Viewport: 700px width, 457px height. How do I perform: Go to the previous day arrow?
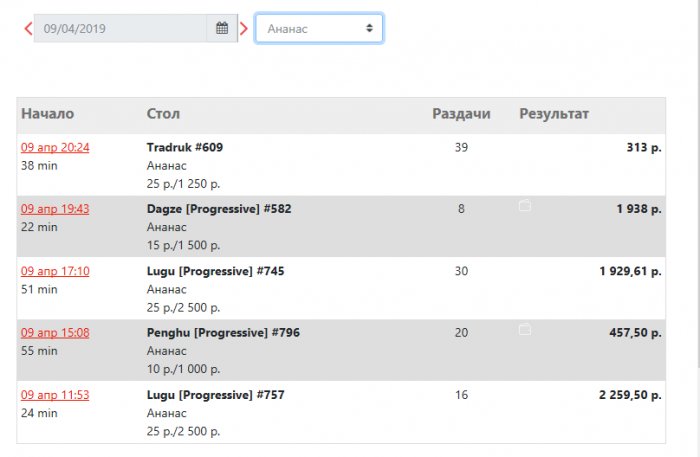pos(28,29)
